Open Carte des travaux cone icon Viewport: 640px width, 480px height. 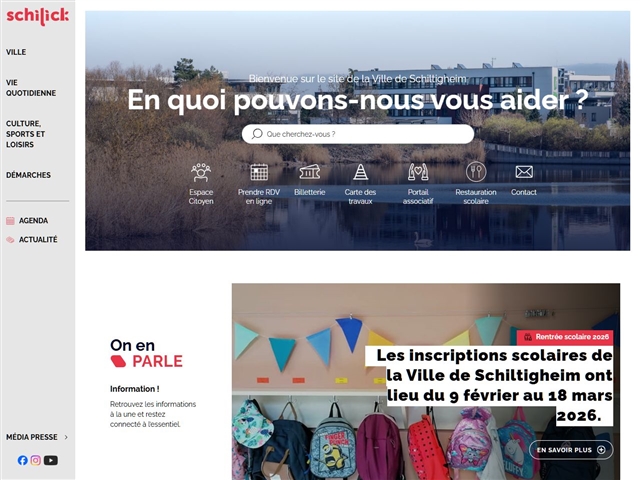point(360,172)
